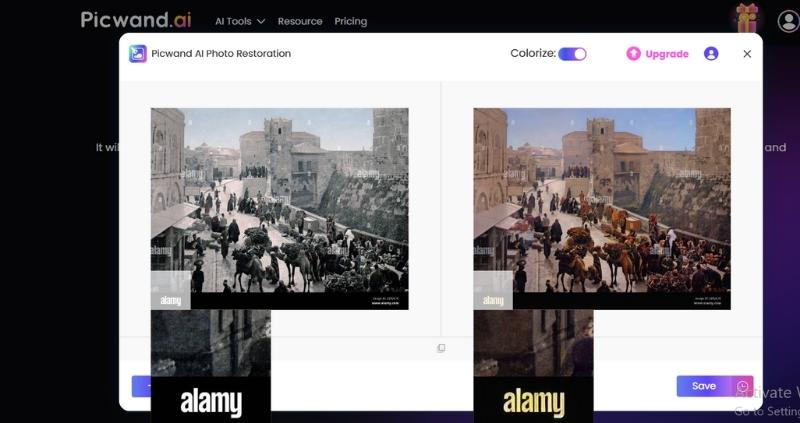
Task: Open the purple account icon in dialog
Action: coord(711,54)
